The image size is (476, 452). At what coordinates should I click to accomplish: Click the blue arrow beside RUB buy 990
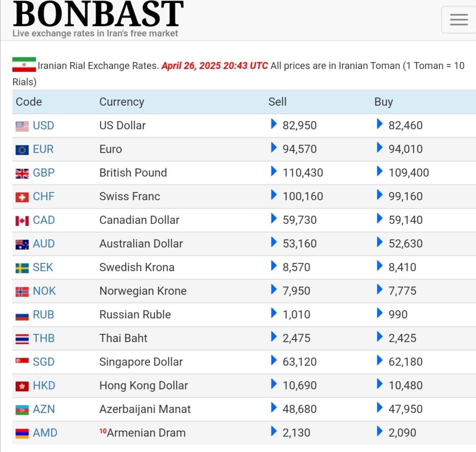point(380,313)
